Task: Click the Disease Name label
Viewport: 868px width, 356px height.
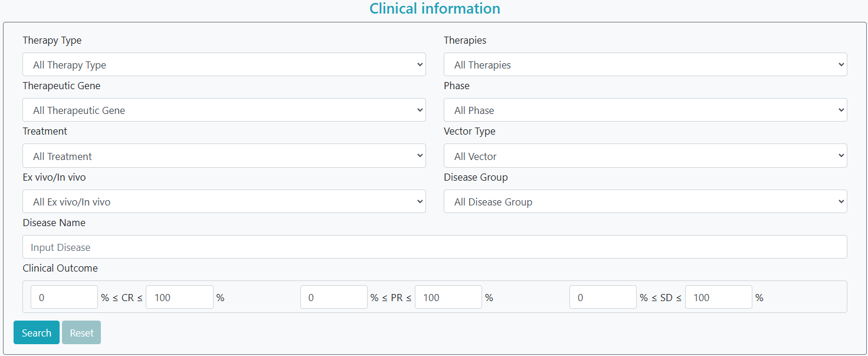Action: [54, 223]
